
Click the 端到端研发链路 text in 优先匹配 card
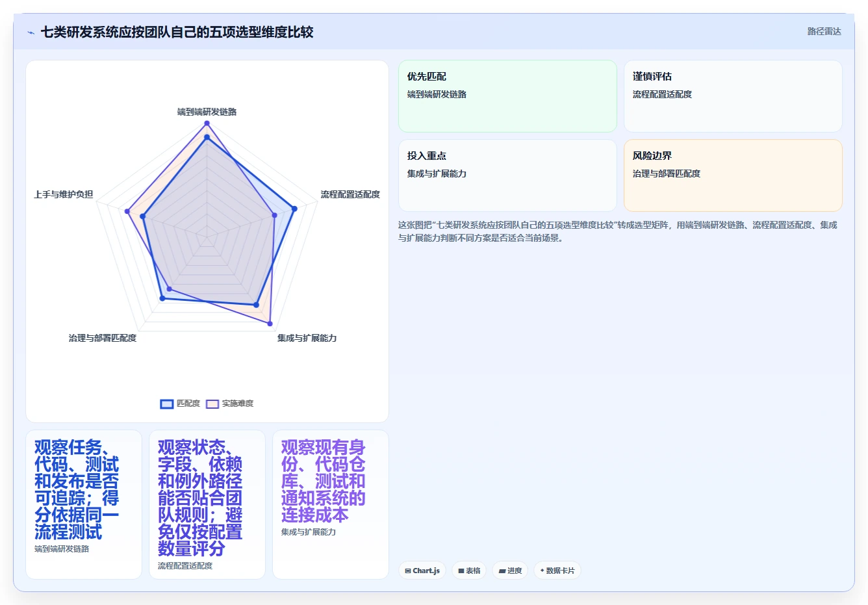[437, 94]
